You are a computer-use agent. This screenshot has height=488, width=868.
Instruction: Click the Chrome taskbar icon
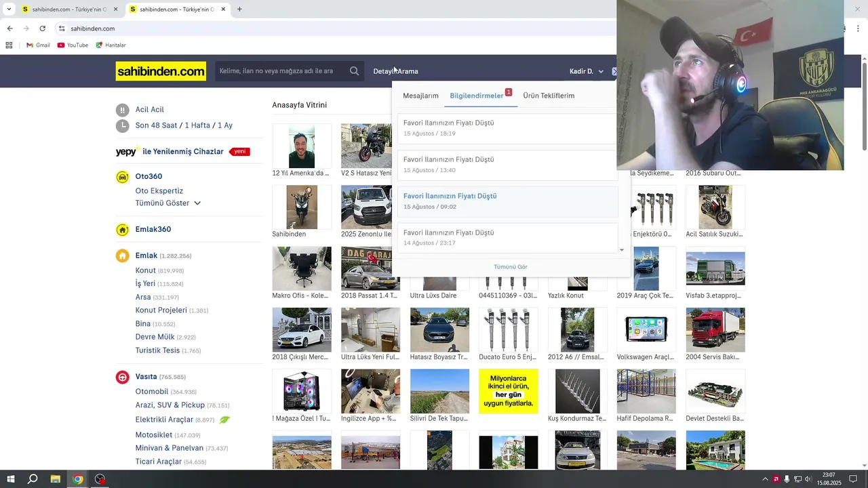pos(78,479)
